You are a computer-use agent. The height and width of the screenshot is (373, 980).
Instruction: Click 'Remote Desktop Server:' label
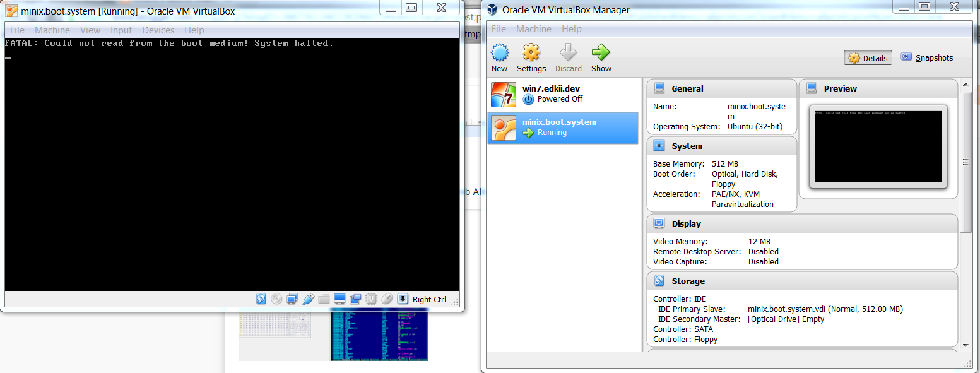point(699,252)
